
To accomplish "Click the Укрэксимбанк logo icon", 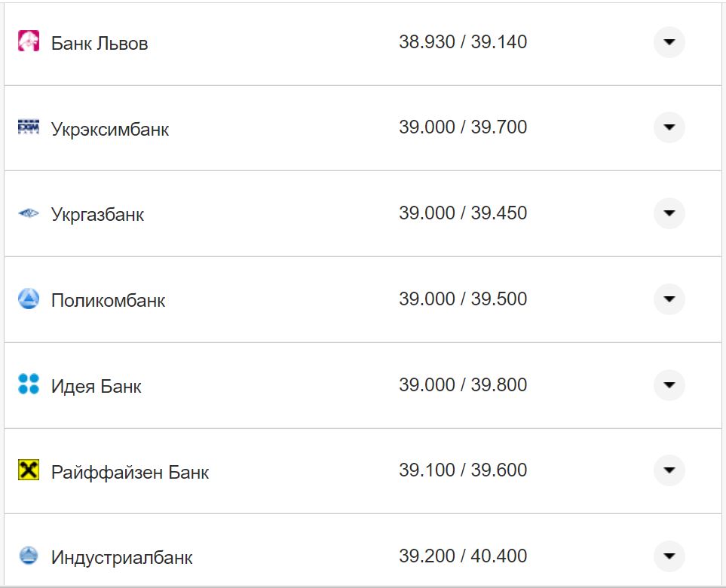I will 29,127.
